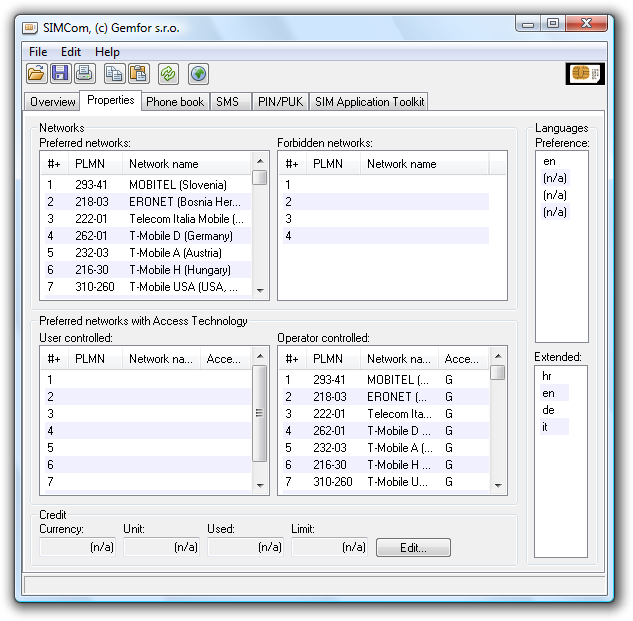Click the globe icon in toolbar
The height and width of the screenshot is (621, 633).
pyautogui.click(x=198, y=73)
